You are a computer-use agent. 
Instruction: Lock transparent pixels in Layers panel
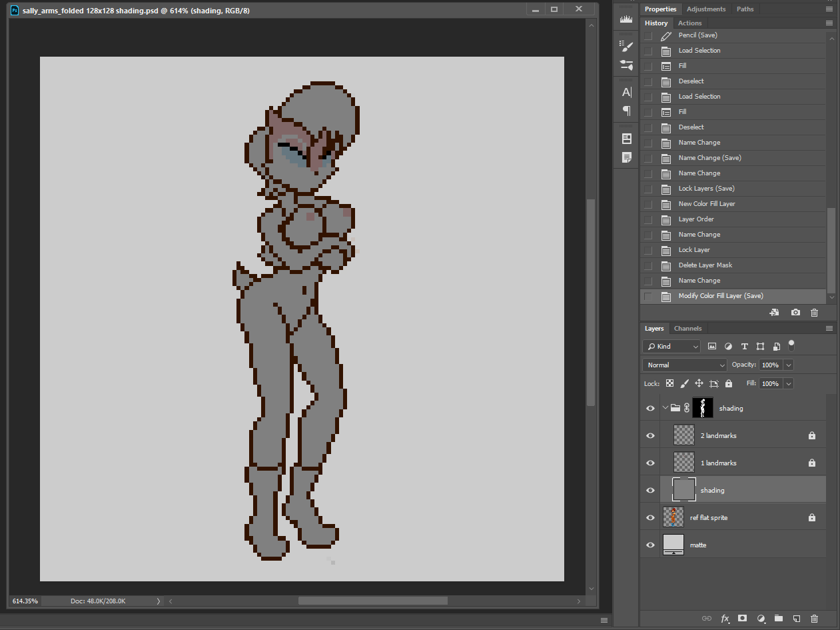point(669,383)
